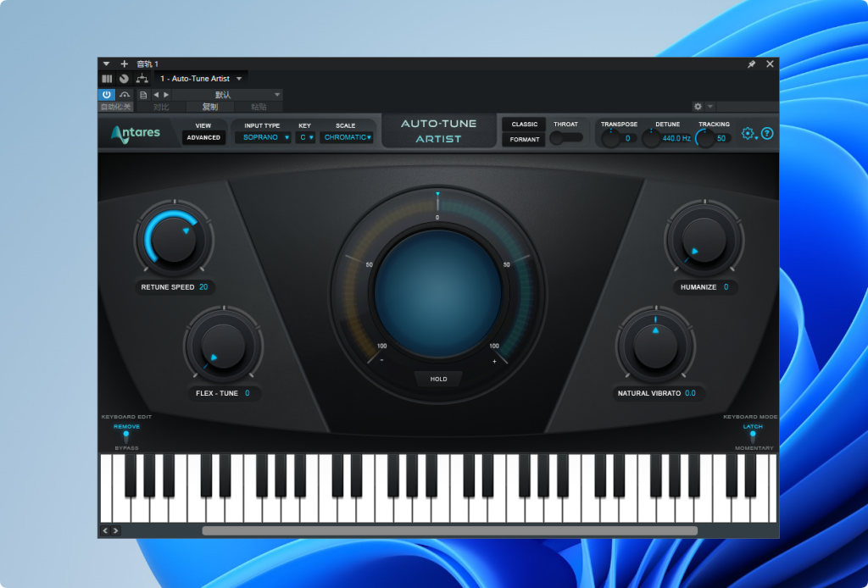Click the leftmost white piano key
This screenshot has height=588, width=868.
(x=106, y=488)
